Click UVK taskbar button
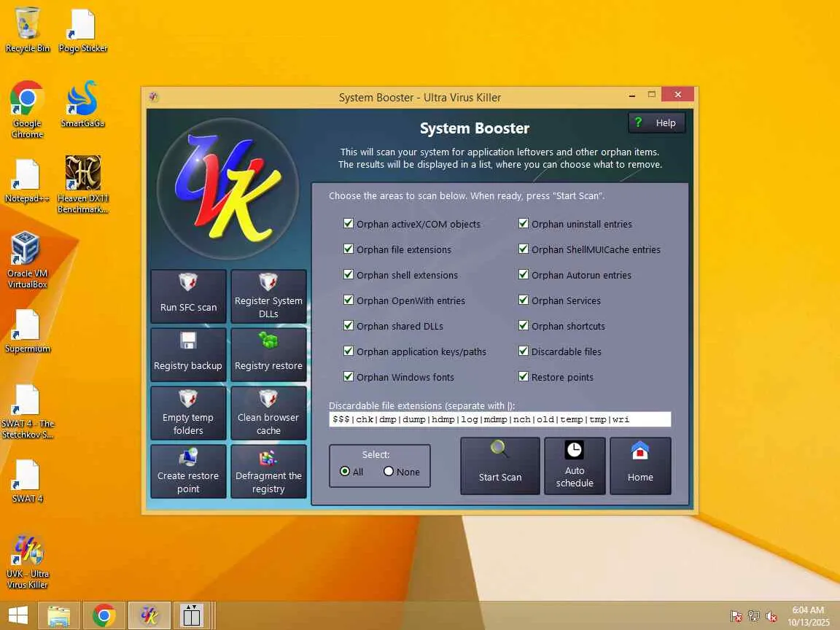 tap(149, 615)
